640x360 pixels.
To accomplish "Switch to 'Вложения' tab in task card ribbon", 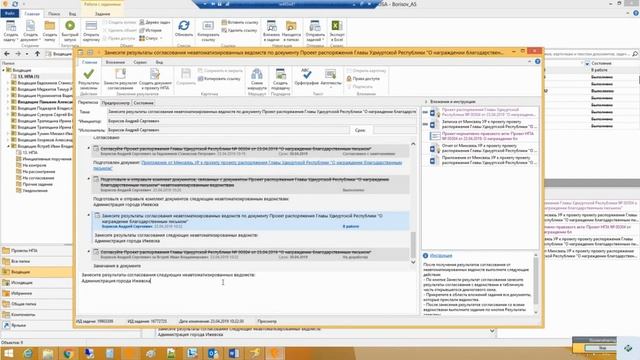I will click(x=115, y=62).
